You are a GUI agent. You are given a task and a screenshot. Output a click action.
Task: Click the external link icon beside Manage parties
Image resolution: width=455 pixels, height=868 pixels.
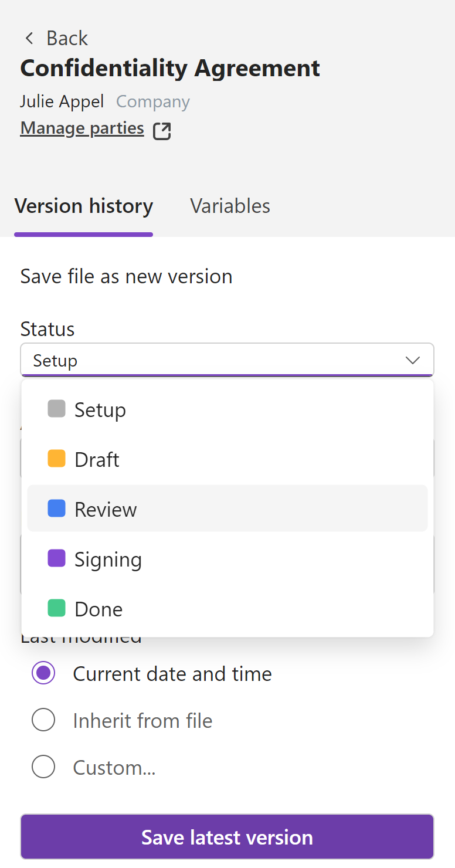point(162,130)
